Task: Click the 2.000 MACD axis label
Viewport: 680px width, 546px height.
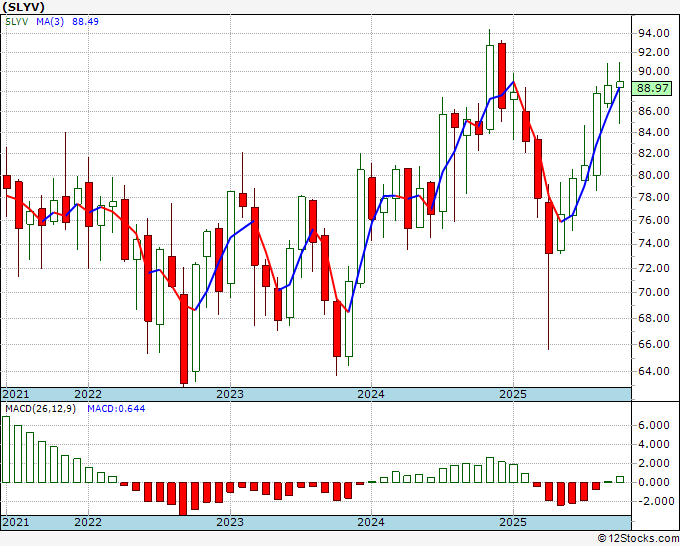Action: 654,464
